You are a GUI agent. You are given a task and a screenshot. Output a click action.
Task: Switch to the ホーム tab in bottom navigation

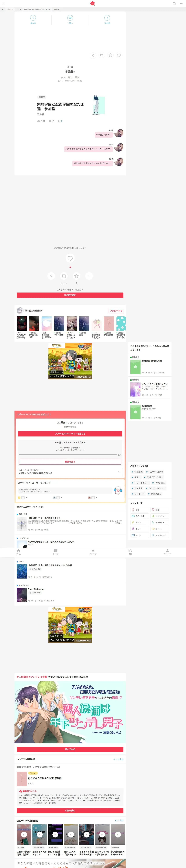tap(19, 552)
